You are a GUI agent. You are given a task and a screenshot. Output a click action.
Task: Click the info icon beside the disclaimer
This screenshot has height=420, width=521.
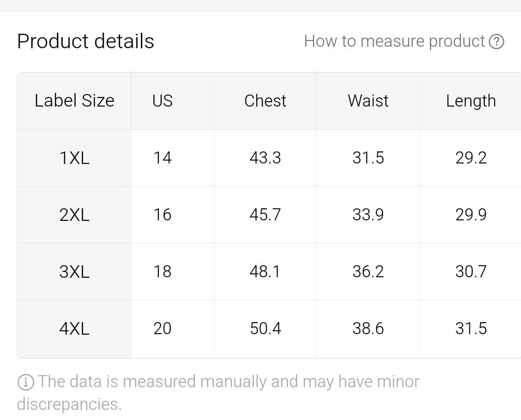pyautogui.click(x=26, y=382)
